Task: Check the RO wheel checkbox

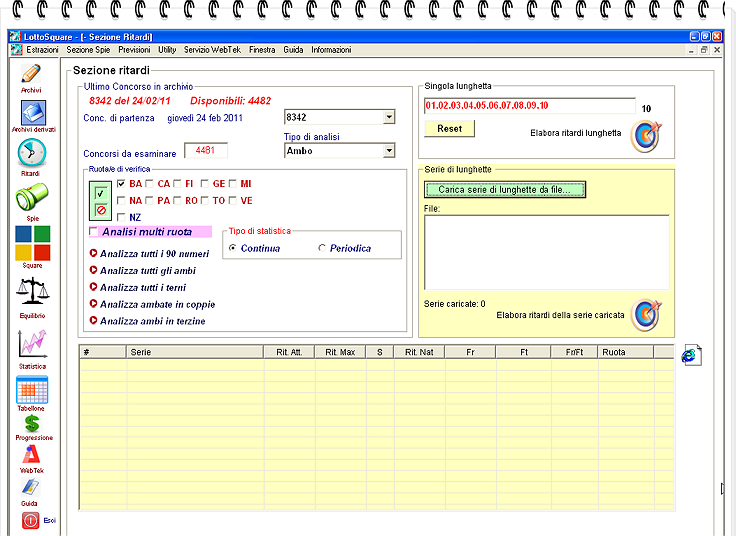Action: point(177,200)
